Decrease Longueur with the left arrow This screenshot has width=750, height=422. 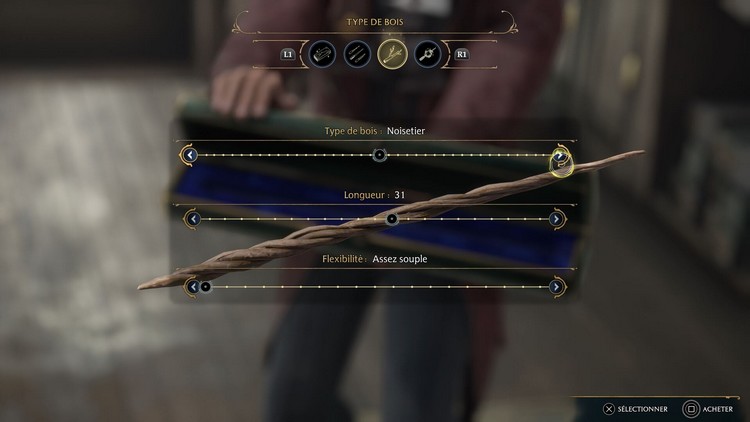[193, 219]
